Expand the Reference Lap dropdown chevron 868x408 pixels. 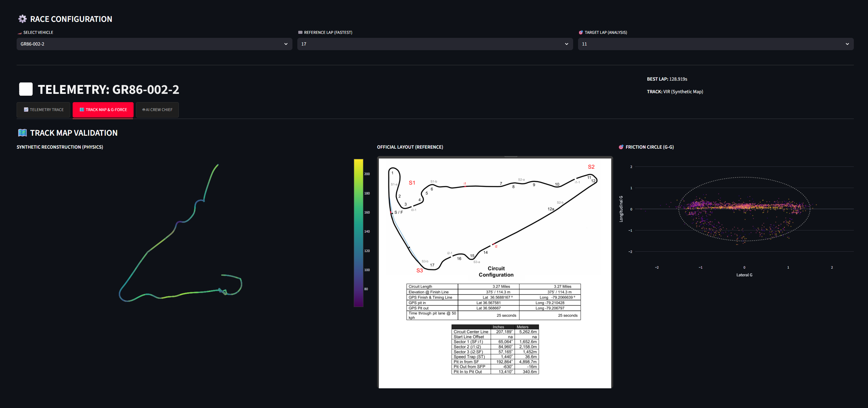[566, 44]
